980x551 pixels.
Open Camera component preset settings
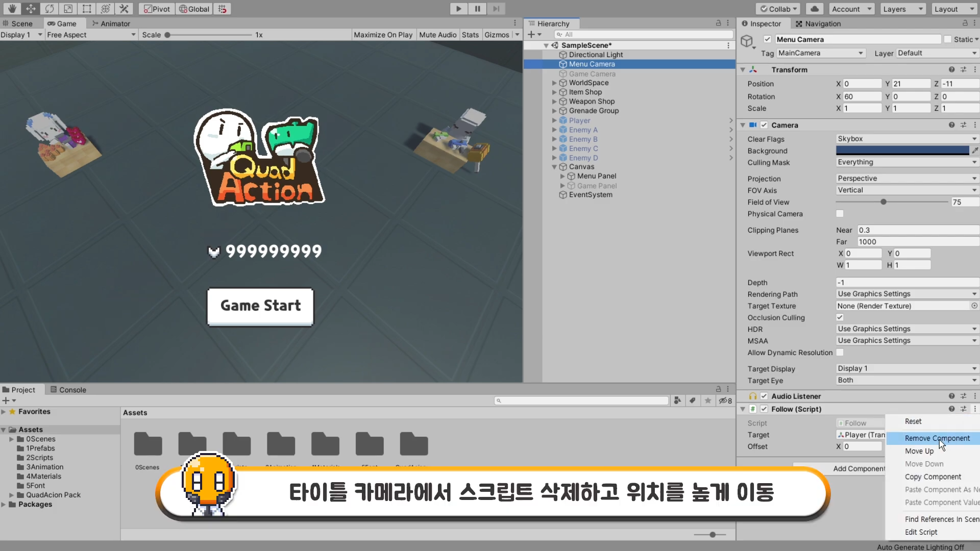click(x=963, y=125)
